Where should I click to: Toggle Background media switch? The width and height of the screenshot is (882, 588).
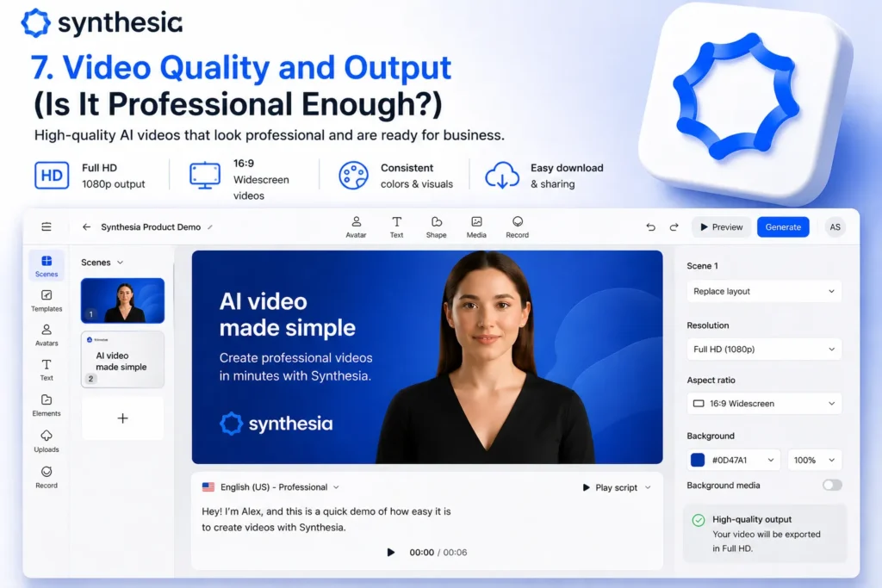832,486
